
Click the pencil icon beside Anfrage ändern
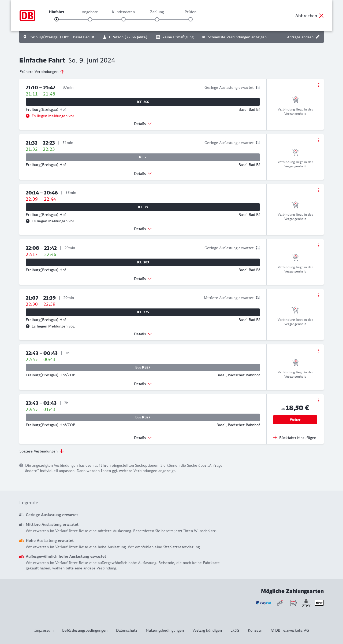tap(318, 37)
